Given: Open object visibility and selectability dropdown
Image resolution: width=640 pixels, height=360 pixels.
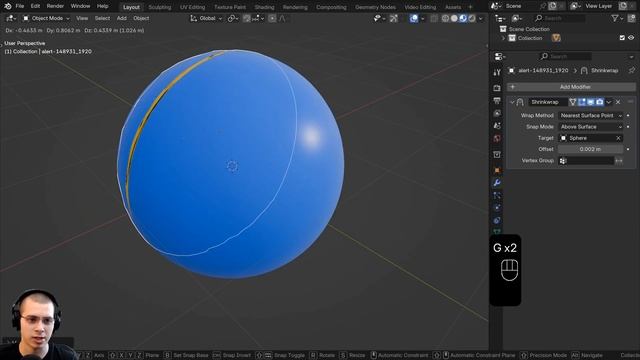Looking at the screenshot, I should coord(379,18).
